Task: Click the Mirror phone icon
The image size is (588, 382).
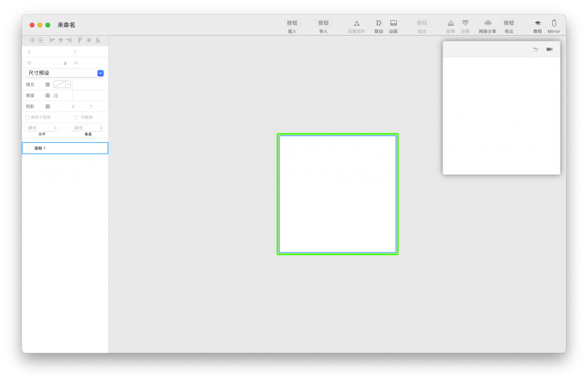Action: 554,24
